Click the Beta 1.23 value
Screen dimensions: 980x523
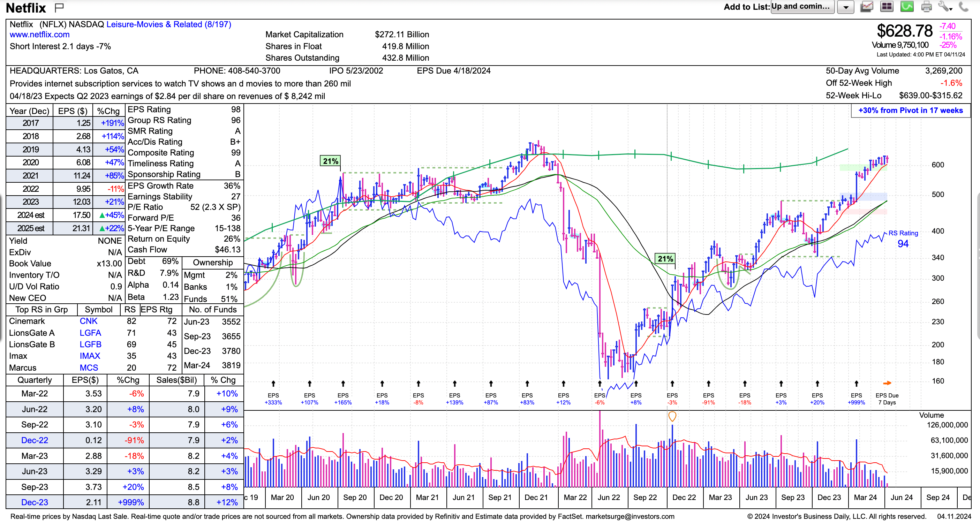click(x=171, y=297)
